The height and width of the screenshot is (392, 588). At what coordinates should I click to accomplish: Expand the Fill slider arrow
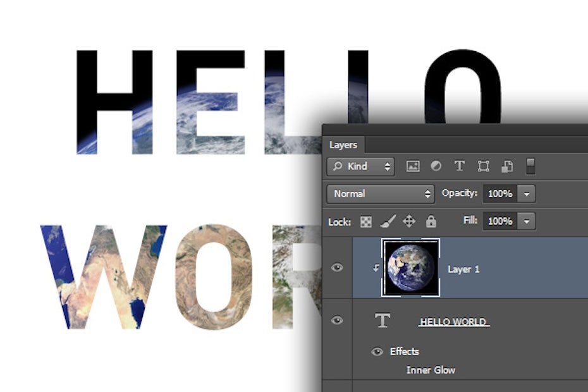[x=527, y=221]
